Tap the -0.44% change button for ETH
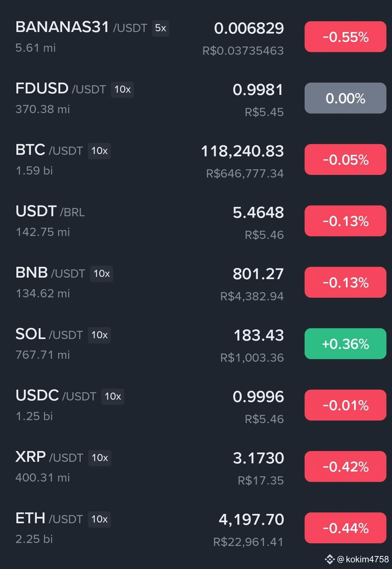The image size is (392, 569). pos(346,528)
